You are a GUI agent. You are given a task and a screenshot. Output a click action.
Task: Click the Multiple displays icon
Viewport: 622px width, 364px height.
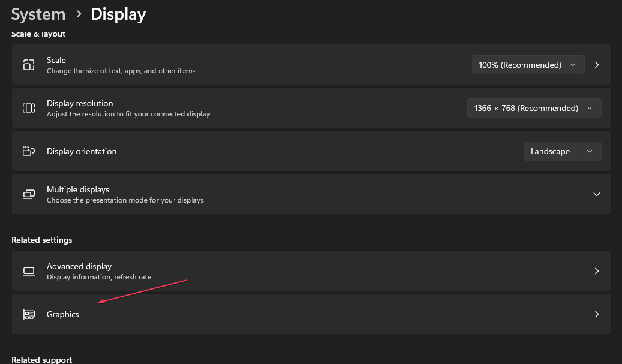pos(29,194)
